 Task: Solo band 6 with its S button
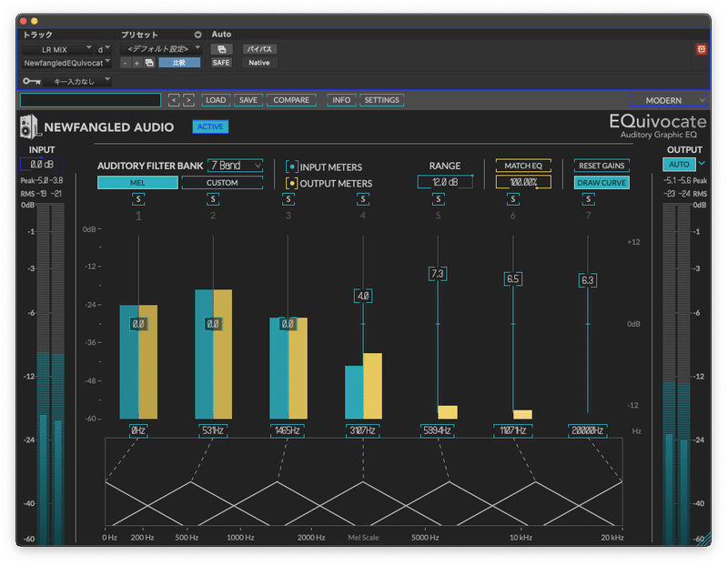coord(513,199)
